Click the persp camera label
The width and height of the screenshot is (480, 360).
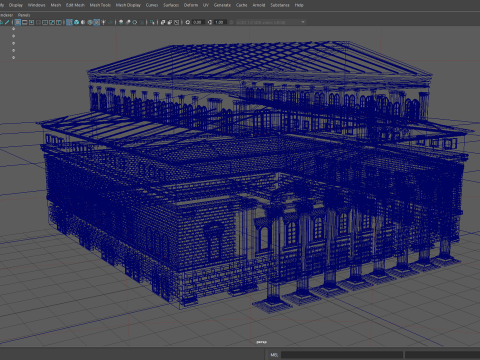click(261, 342)
